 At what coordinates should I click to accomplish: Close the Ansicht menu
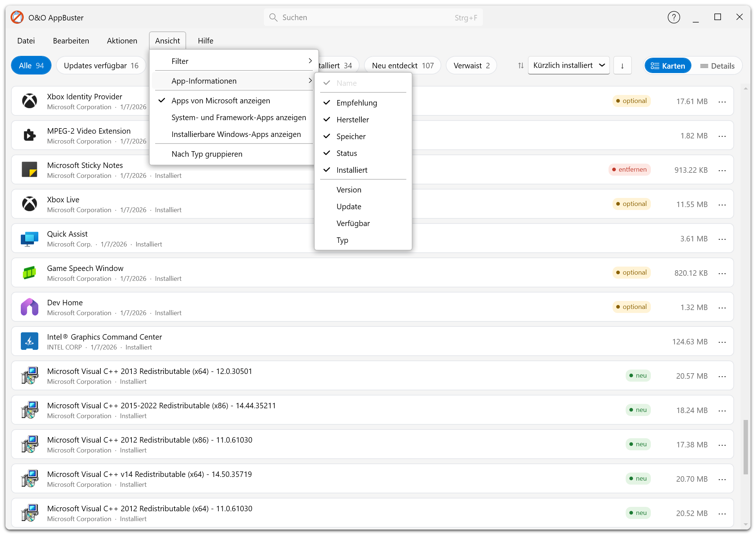pyautogui.click(x=168, y=41)
